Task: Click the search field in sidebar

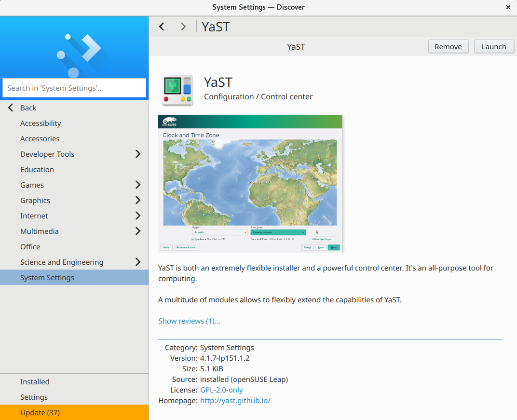Action: pos(74,88)
